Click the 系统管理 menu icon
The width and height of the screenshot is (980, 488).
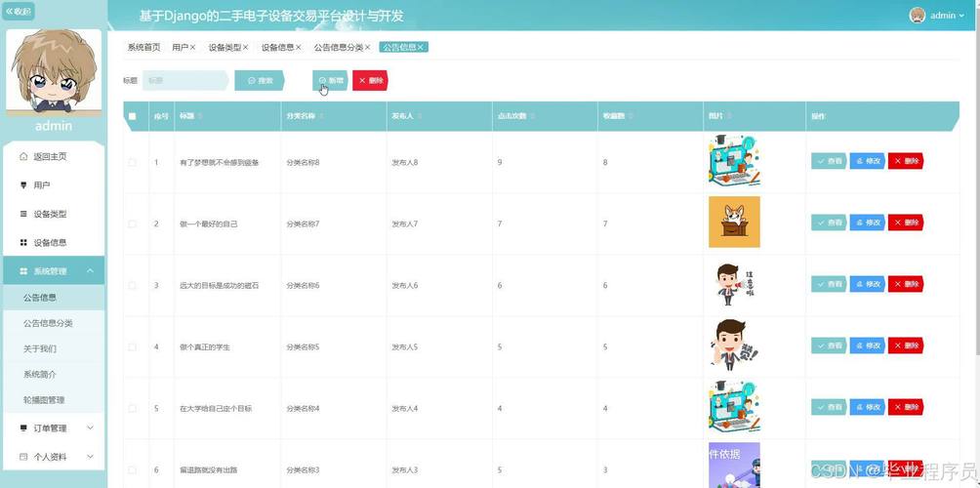[x=23, y=271]
